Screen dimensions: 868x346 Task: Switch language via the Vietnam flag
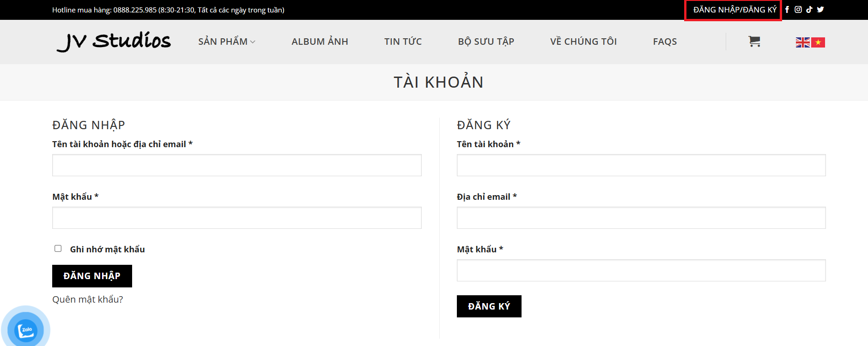(x=818, y=42)
